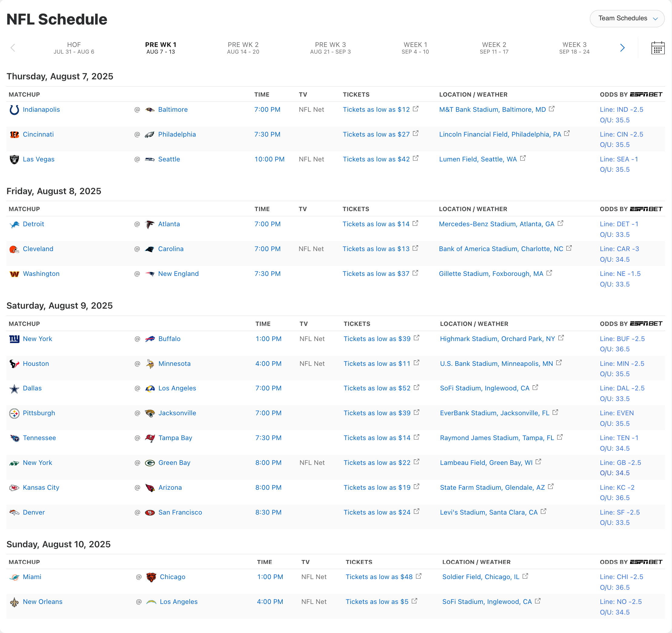Open the calendar date picker icon

point(657,48)
